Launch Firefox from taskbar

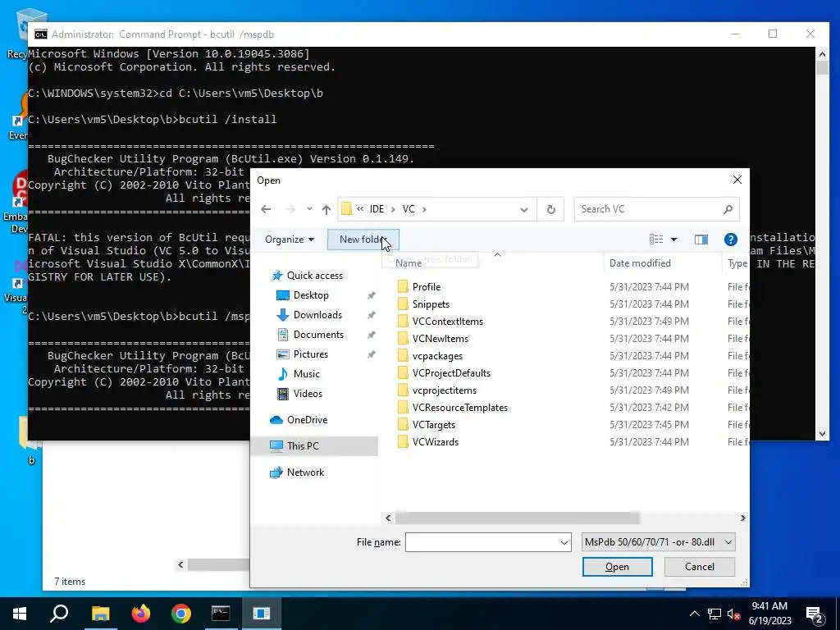pos(141,614)
